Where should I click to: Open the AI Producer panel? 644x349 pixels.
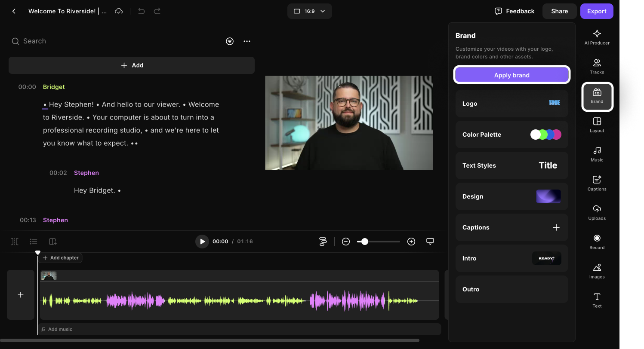pos(597,37)
